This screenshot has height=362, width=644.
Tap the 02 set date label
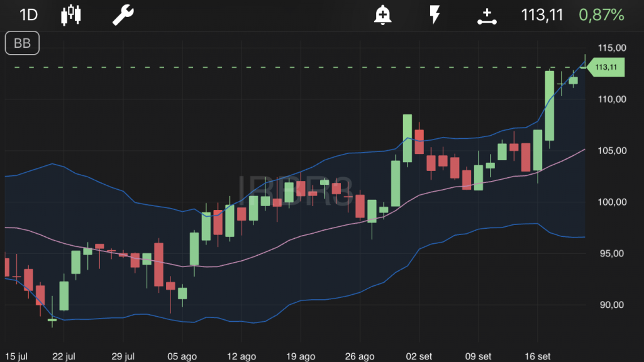click(x=419, y=356)
